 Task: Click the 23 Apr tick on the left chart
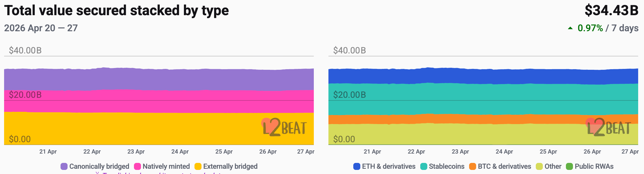coord(136,152)
